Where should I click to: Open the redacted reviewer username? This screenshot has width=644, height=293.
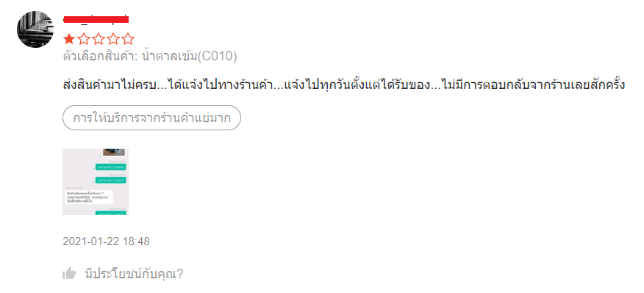coord(96,19)
